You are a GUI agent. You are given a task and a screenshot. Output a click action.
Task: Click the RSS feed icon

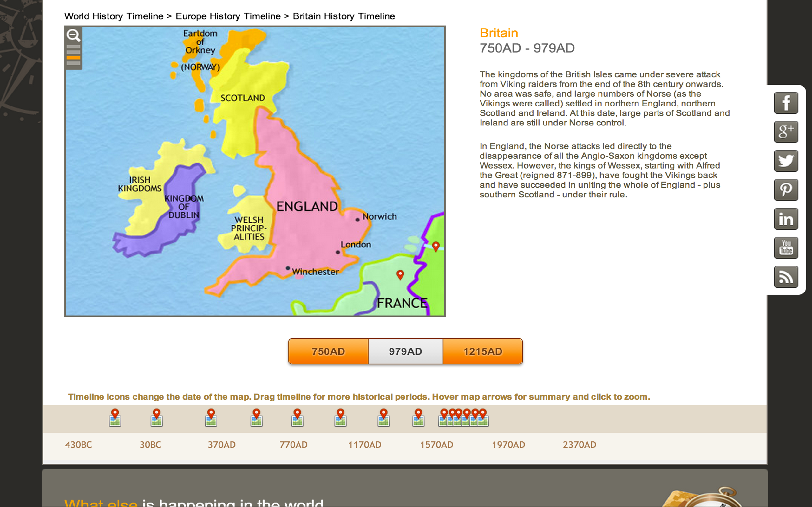click(x=786, y=277)
